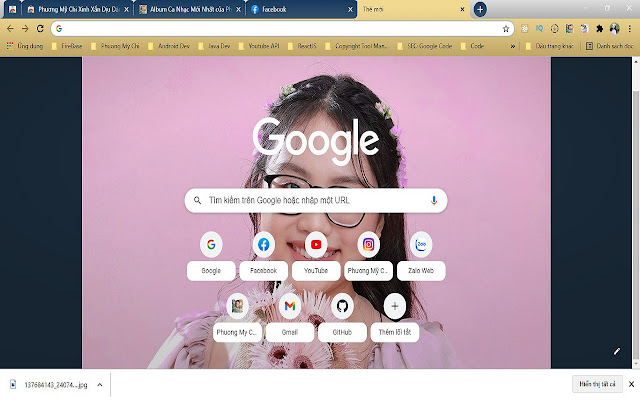Open the Chrome three-dot menu

pos(630,29)
